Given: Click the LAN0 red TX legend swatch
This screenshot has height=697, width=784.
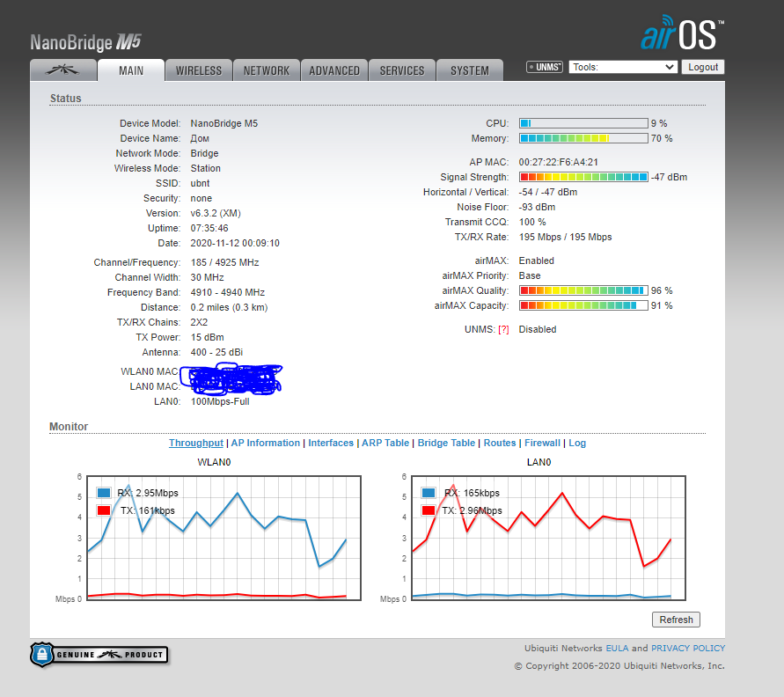Looking at the screenshot, I should [429, 510].
